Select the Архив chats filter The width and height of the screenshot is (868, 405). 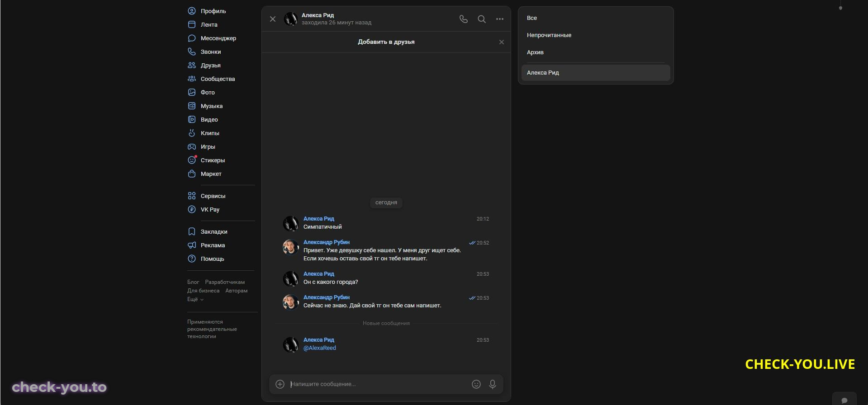coord(596,52)
